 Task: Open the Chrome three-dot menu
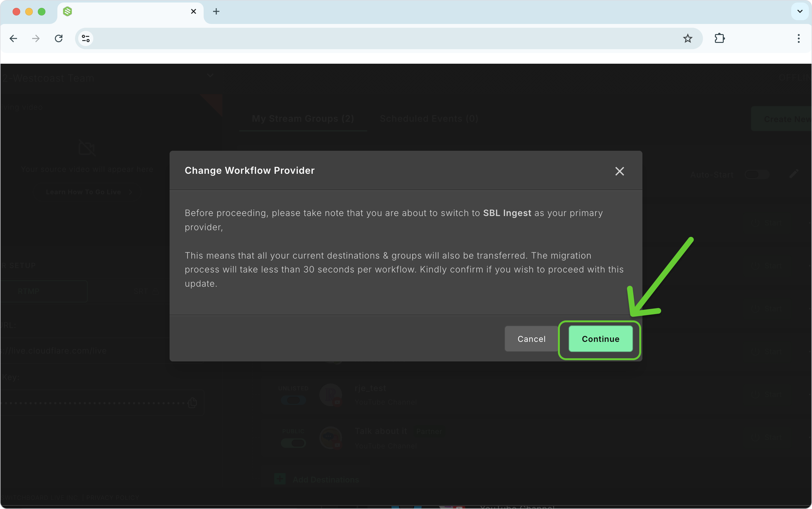point(798,38)
